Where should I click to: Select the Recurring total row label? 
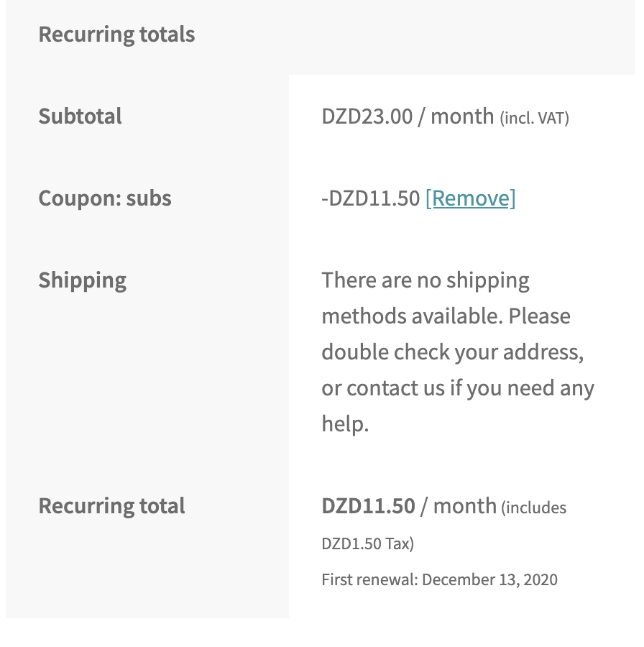point(111,505)
